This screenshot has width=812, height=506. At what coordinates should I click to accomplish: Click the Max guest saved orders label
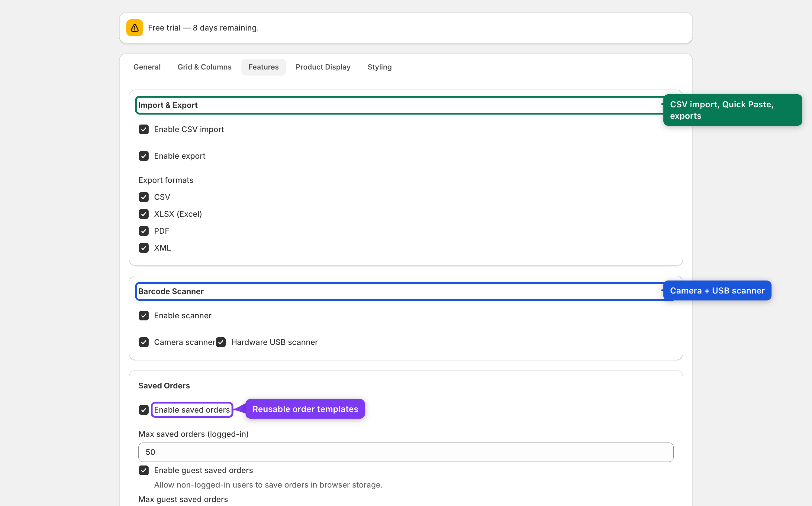pyautogui.click(x=183, y=499)
